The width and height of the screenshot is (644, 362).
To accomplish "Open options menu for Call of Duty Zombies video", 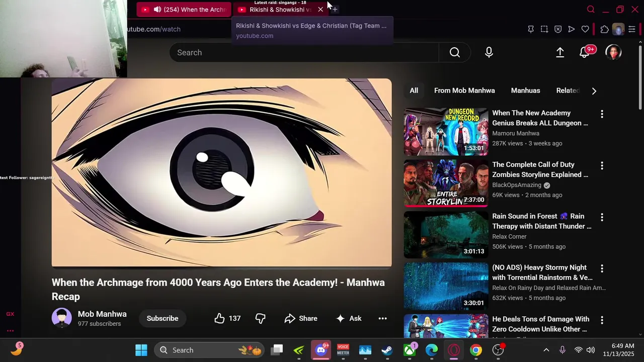I will coord(602,165).
